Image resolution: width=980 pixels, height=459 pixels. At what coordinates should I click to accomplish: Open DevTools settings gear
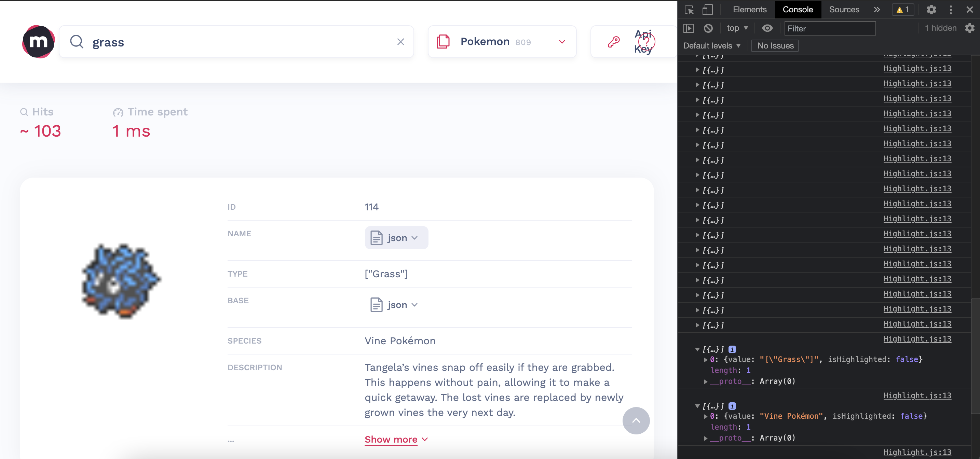pos(931,10)
